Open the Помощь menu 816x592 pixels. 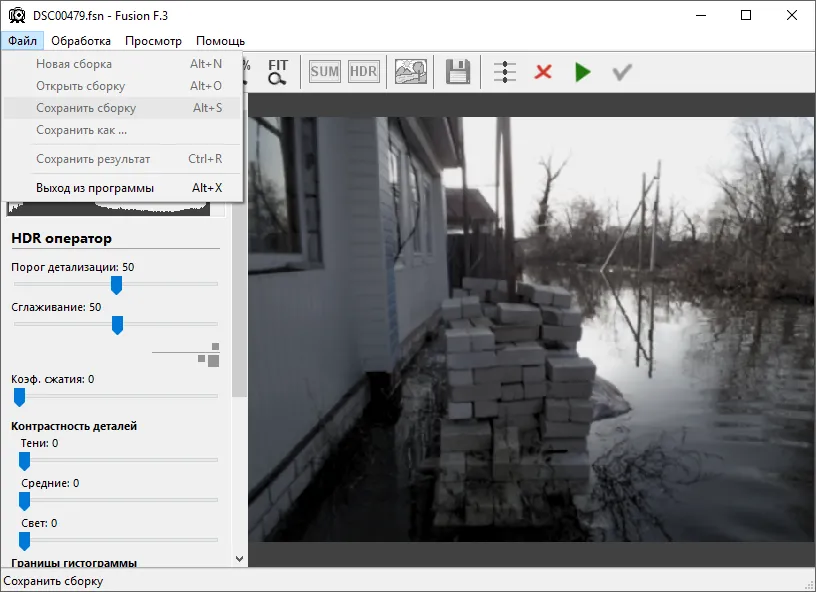[x=220, y=41]
